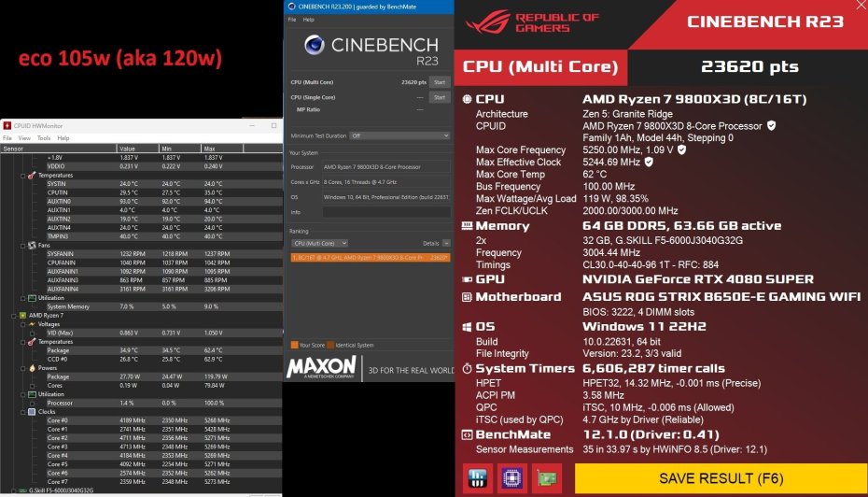The image size is (868, 497).
Task: Open the purple CPU chip button in BenchMate
Action: [511, 478]
